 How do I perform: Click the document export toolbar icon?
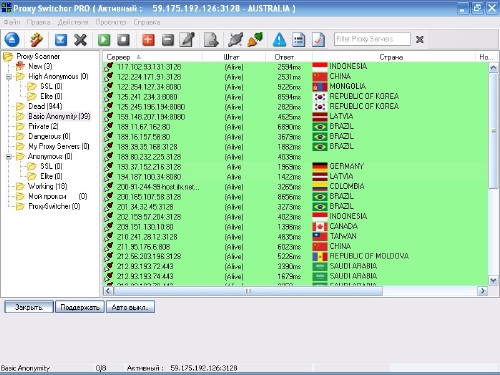(x=211, y=40)
